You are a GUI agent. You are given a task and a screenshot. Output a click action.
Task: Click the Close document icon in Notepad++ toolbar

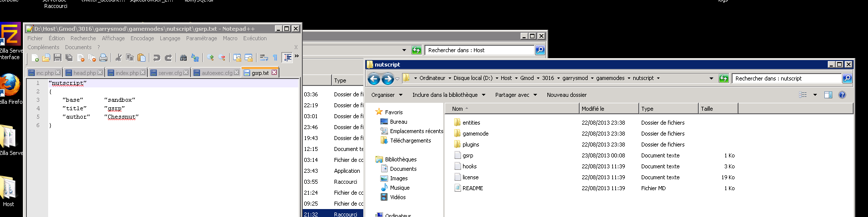tap(80, 58)
